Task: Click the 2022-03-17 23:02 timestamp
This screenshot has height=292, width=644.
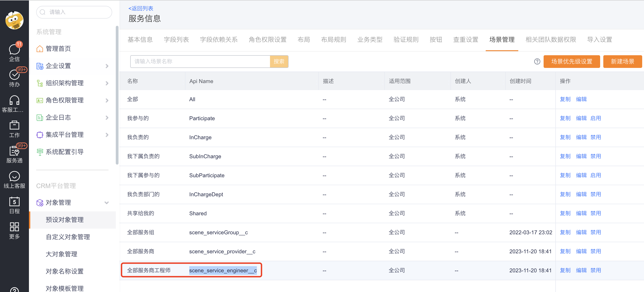Action: pyautogui.click(x=531, y=232)
